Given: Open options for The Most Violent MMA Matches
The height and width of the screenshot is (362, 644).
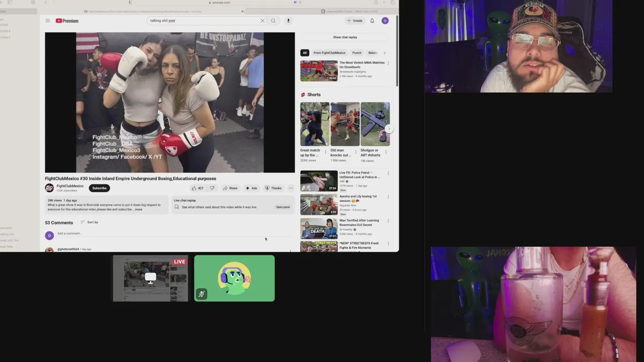Looking at the screenshot, I should pos(388,63).
